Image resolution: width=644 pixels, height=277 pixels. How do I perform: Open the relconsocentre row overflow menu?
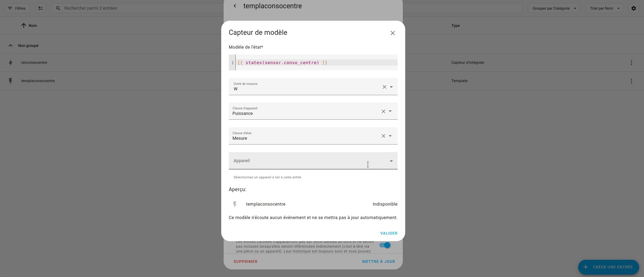pyautogui.click(x=631, y=63)
